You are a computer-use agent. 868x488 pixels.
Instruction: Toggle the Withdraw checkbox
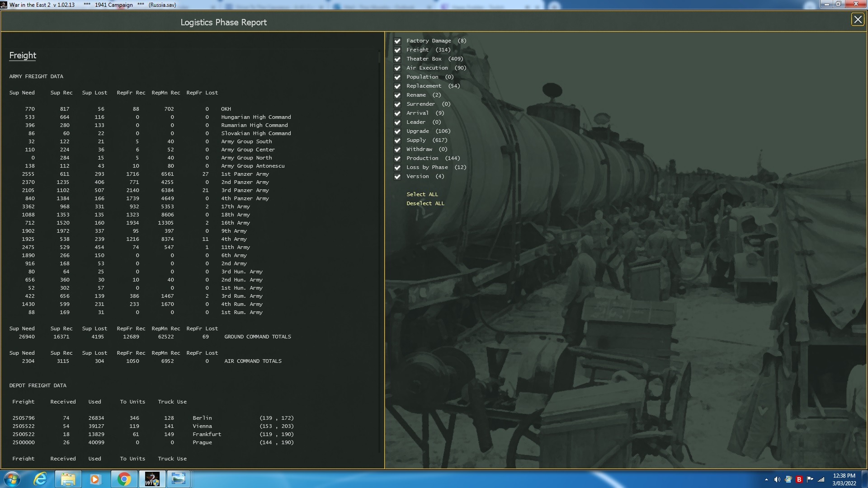(x=397, y=149)
